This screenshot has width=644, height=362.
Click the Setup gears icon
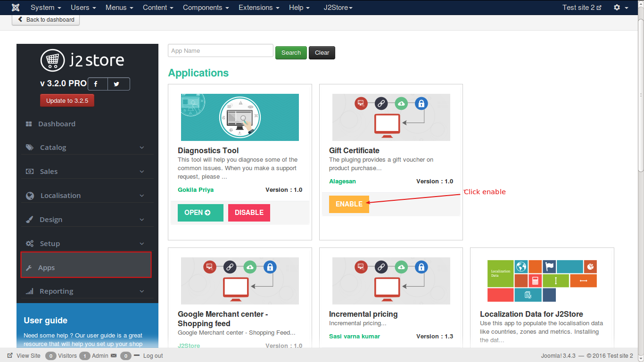coord(30,244)
